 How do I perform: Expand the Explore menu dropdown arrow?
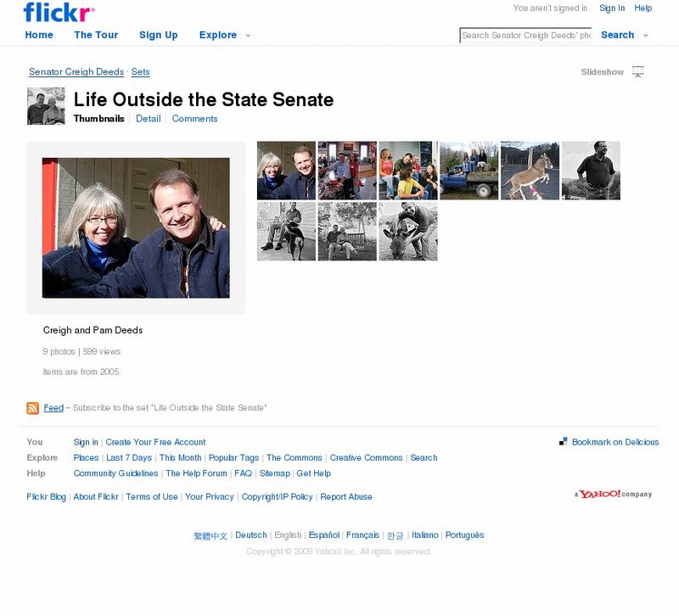tap(248, 36)
